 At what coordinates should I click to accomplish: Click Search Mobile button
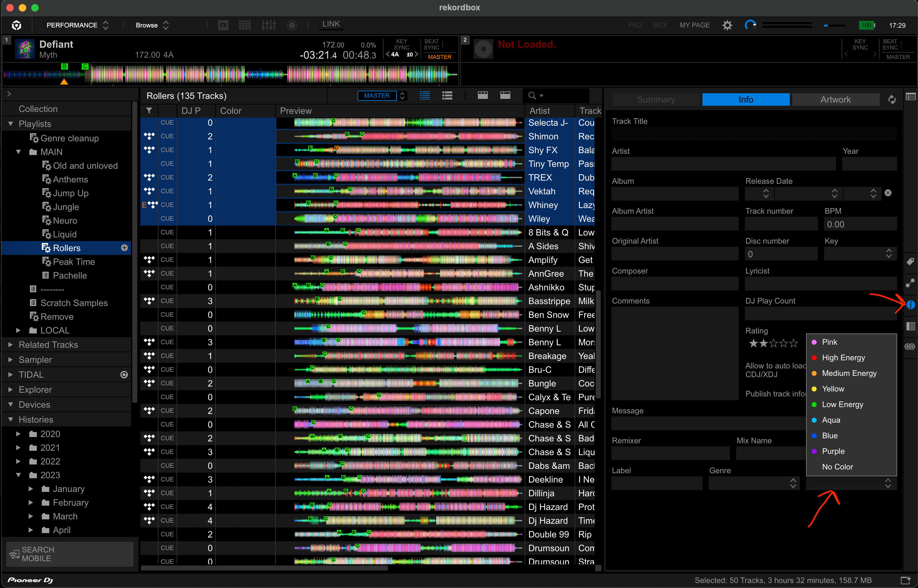click(70, 554)
